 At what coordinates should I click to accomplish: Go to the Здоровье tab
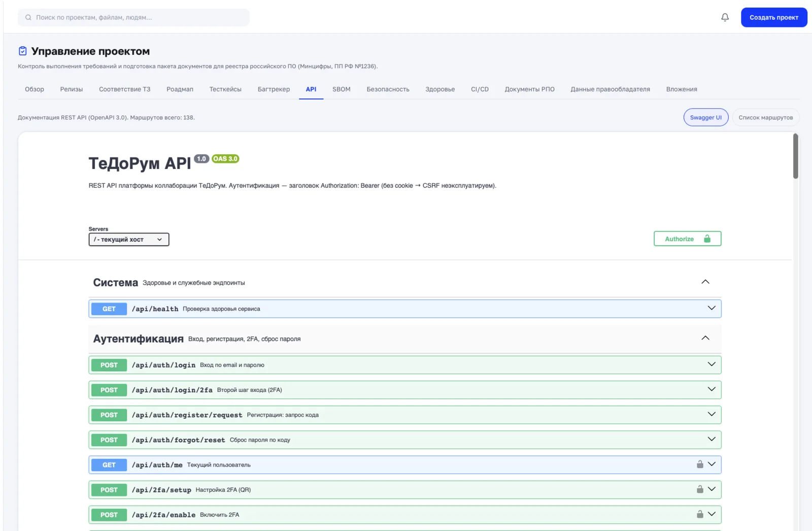[440, 89]
